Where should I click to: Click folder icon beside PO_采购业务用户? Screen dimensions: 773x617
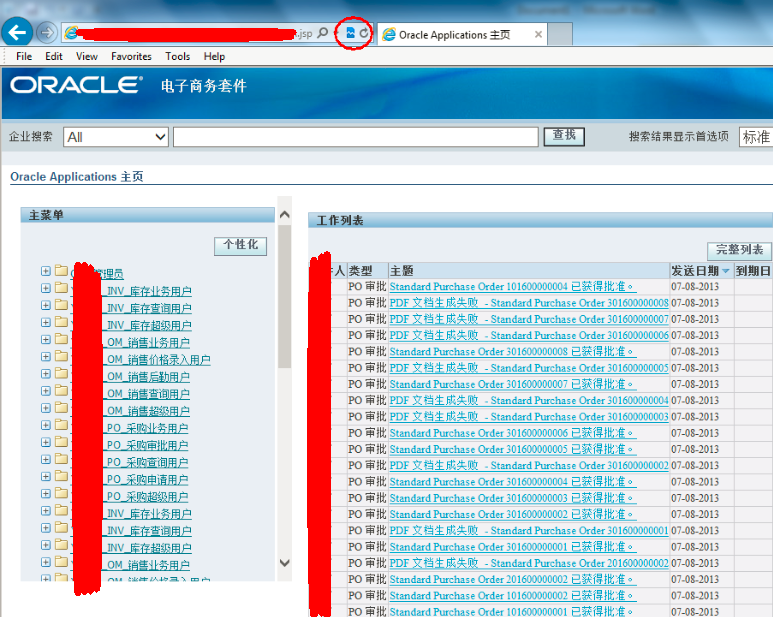coord(61,424)
